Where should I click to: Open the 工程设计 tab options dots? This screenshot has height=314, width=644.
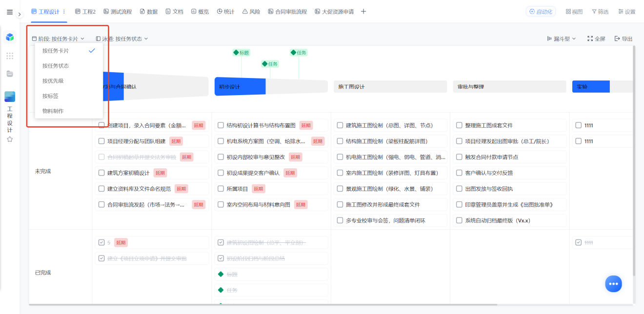tap(64, 11)
